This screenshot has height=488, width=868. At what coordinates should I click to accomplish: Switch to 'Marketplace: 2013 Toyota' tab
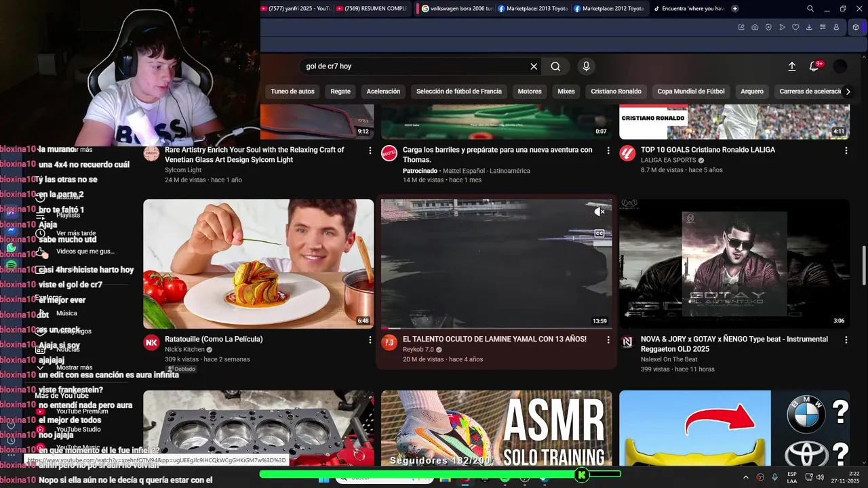pos(533,9)
